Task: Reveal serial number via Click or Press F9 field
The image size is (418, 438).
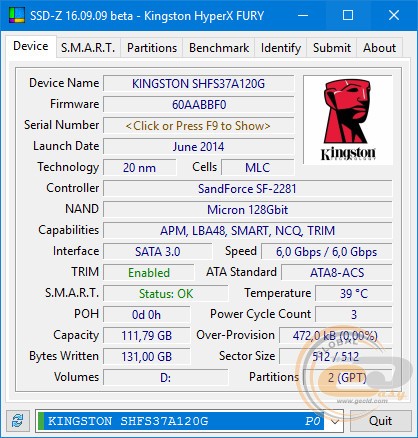Action: [199, 126]
